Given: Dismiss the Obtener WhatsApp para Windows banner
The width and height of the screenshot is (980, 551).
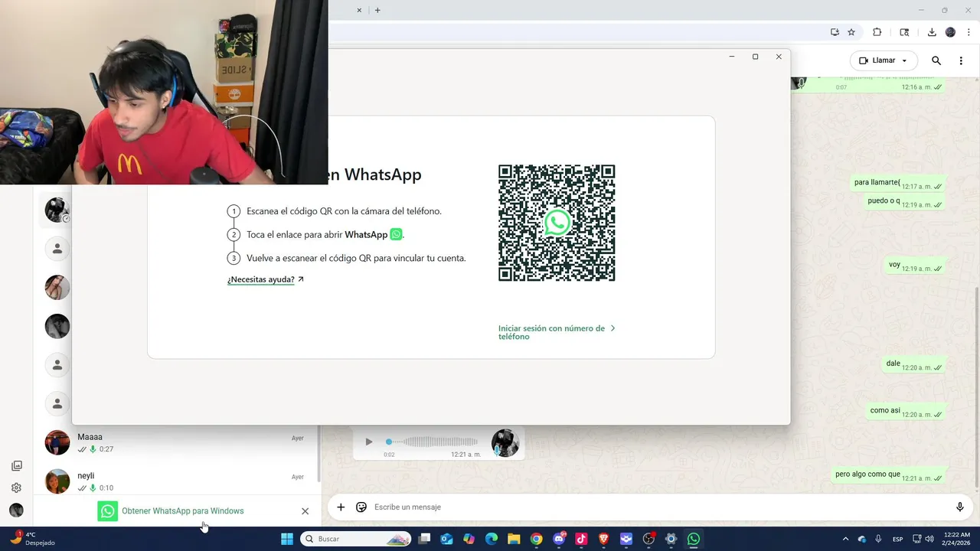Looking at the screenshot, I should [305, 511].
